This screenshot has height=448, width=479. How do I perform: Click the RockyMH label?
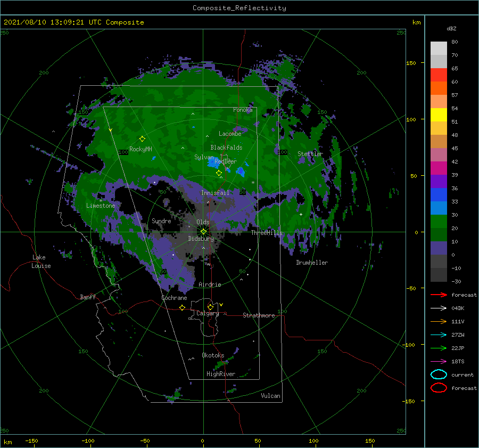(x=141, y=149)
